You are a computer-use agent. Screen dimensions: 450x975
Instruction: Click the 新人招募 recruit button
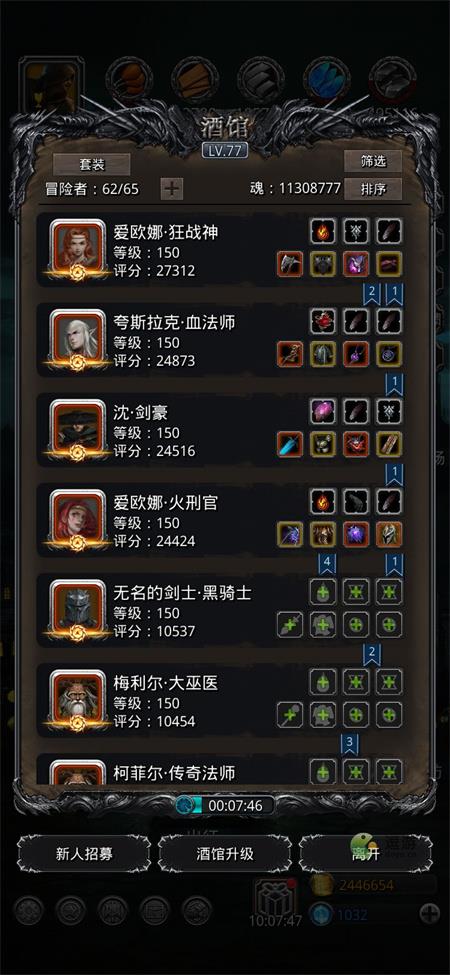[83, 854]
